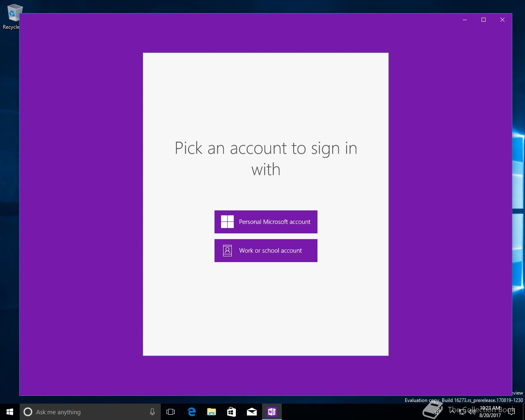Choose the Personal Microsoft account button
This screenshot has height=420, width=525.
266,222
